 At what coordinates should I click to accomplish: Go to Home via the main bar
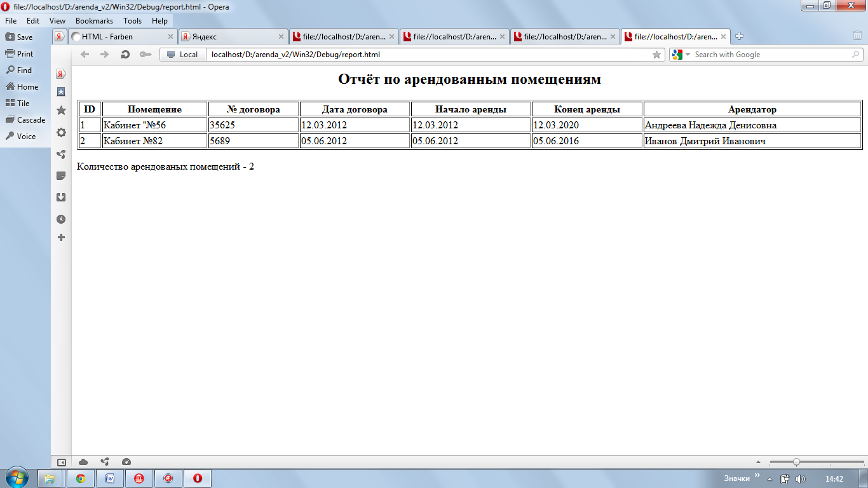pyautogui.click(x=22, y=87)
